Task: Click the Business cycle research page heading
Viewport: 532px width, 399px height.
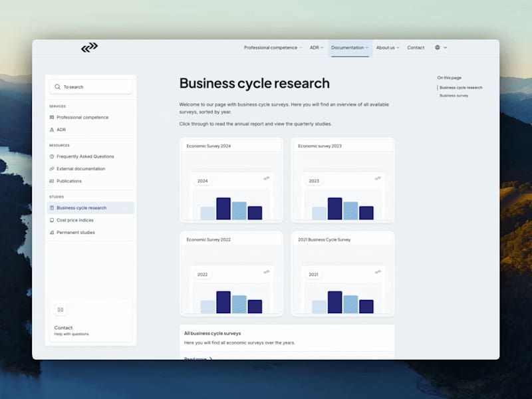Action: click(x=255, y=84)
